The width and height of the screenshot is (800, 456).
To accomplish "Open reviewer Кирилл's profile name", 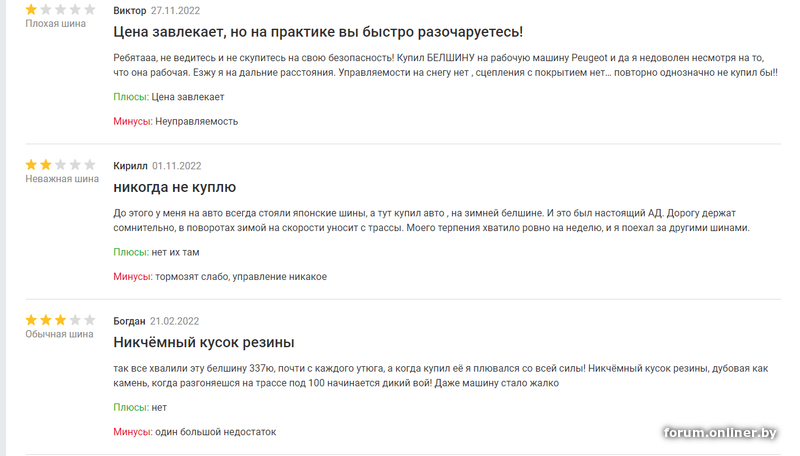I will [131, 165].
